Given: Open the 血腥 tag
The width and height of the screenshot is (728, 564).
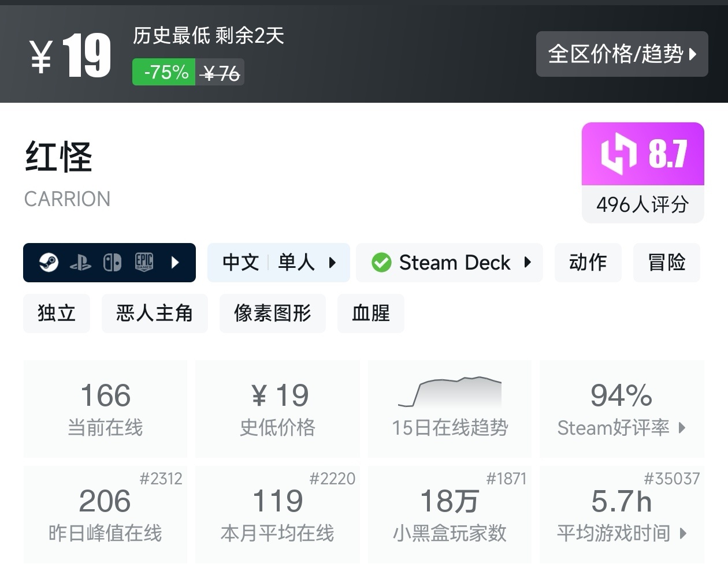Looking at the screenshot, I should click(370, 313).
